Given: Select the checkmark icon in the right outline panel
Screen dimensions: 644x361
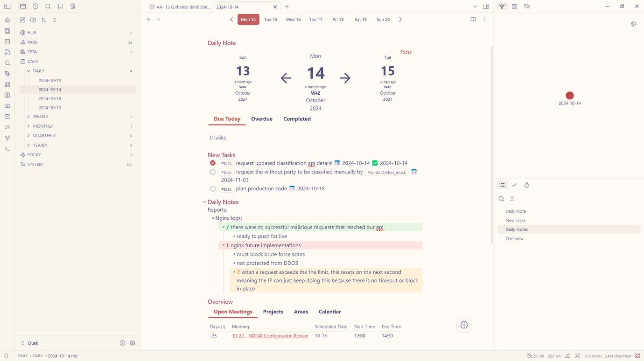Looking at the screenshot, I should click(515, 185).
